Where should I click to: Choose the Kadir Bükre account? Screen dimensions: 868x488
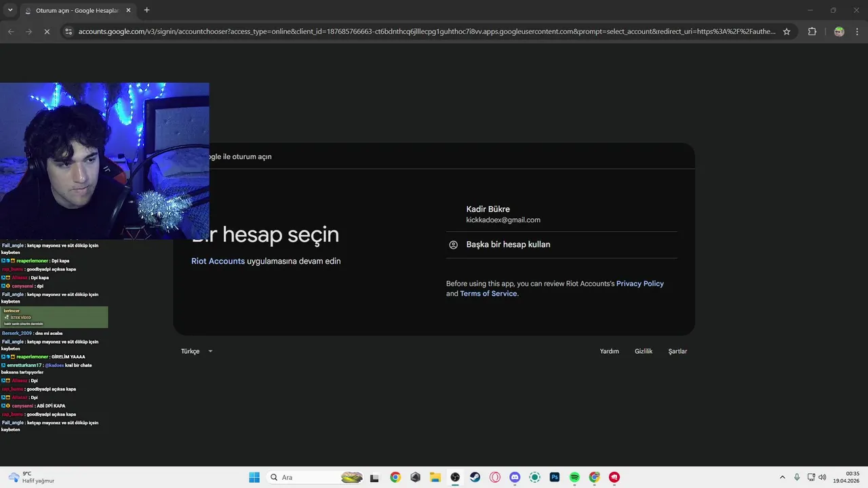(x=561, y=214)
